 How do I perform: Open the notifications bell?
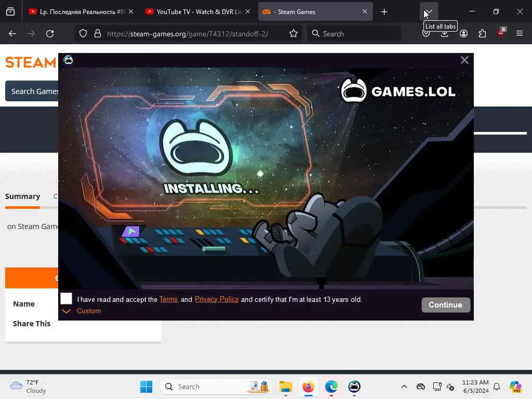(x=497, y=387)
